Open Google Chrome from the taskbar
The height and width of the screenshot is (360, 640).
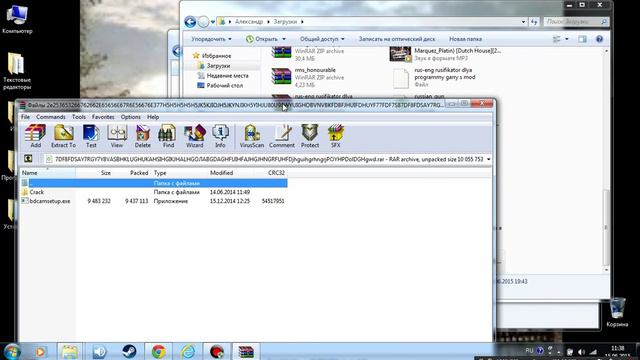coord(159,351)
